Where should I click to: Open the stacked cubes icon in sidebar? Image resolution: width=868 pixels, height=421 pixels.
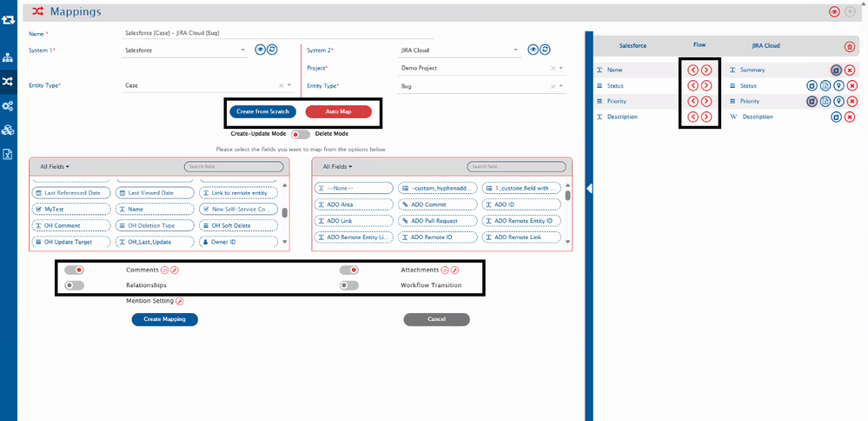8,130
